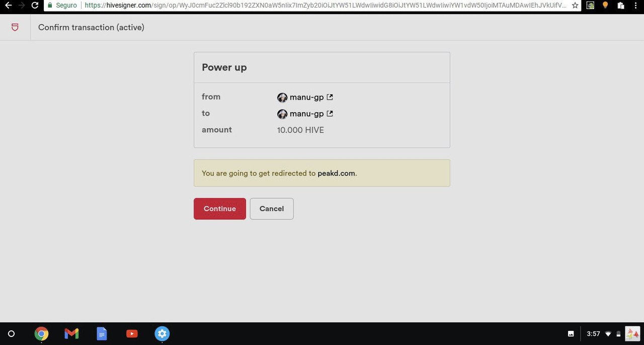Open the avatar extension in the toolbar
This screenshot has height=345, width=644.
pos(591,6)
